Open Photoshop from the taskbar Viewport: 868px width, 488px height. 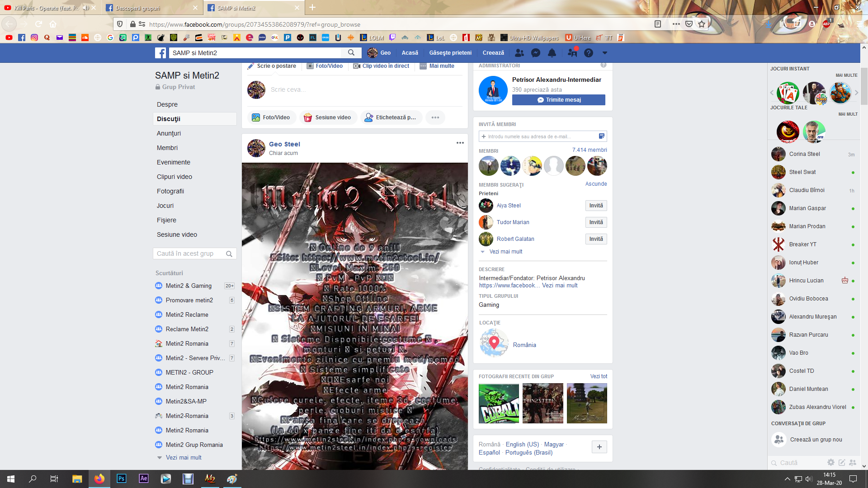tap(121, 479)
